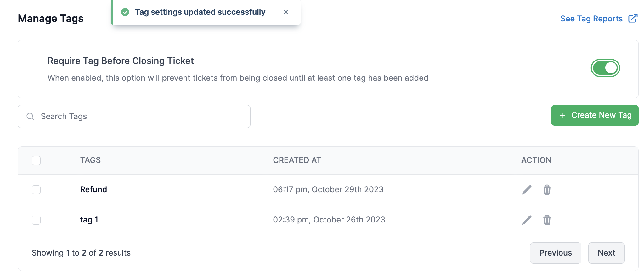This screenshot has width=644, height=271.
Task: Check the box for 'tag 1' row
Action: click(36, 220)
